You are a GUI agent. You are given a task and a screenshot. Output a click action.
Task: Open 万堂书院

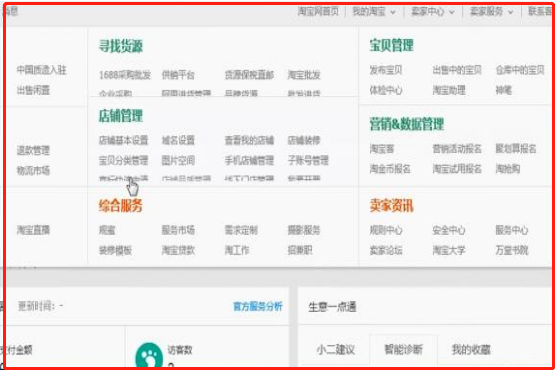pyautogui.click(x=512, y=250)
